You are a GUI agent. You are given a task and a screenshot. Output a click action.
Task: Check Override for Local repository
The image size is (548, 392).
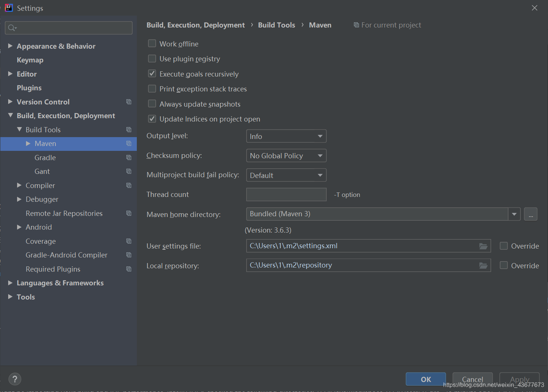(x=504, y=265)
